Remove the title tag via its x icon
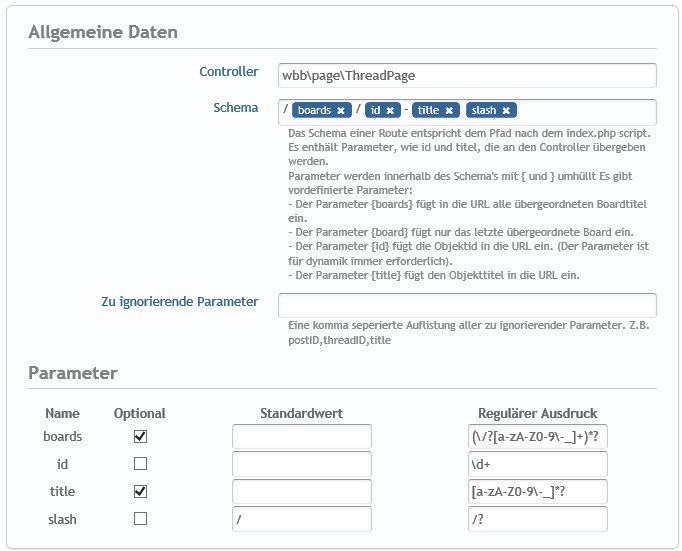Viewport: 682px width, 551px height. click(449, 111)
